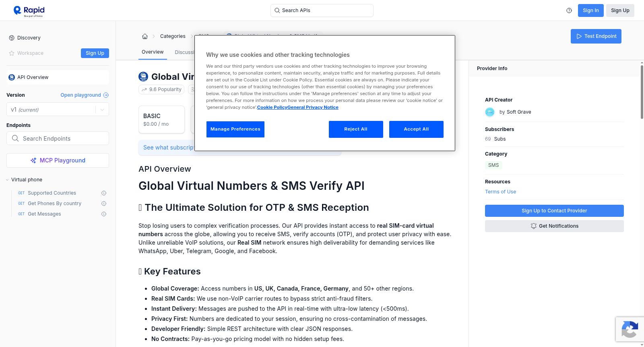Click the Soft Grave creator avatar

[490, 112]
